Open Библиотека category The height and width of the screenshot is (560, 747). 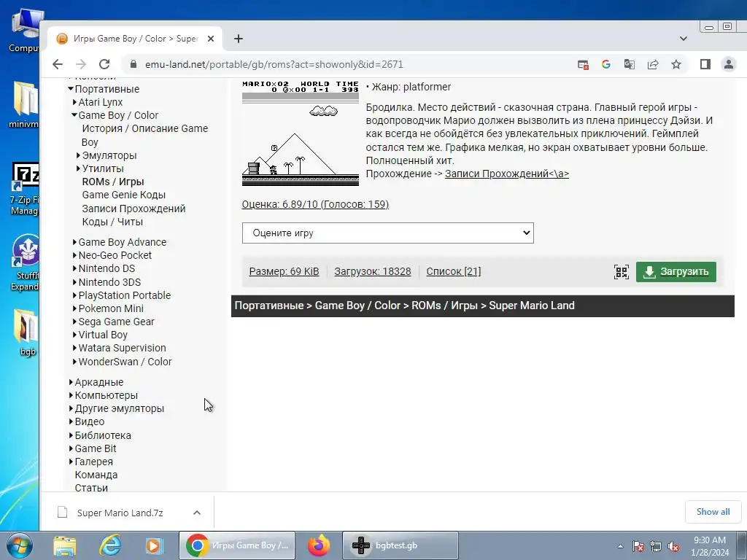point(103,435)
